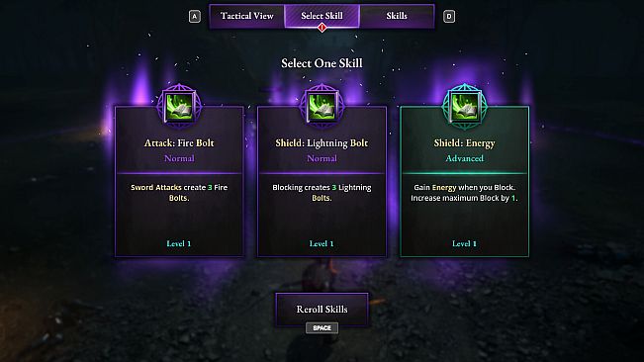Image resolution: width=644 pixels, height=362 pixels.
Task: Click the Lightning Bolt card description text
Action: [x=322, y=193]
